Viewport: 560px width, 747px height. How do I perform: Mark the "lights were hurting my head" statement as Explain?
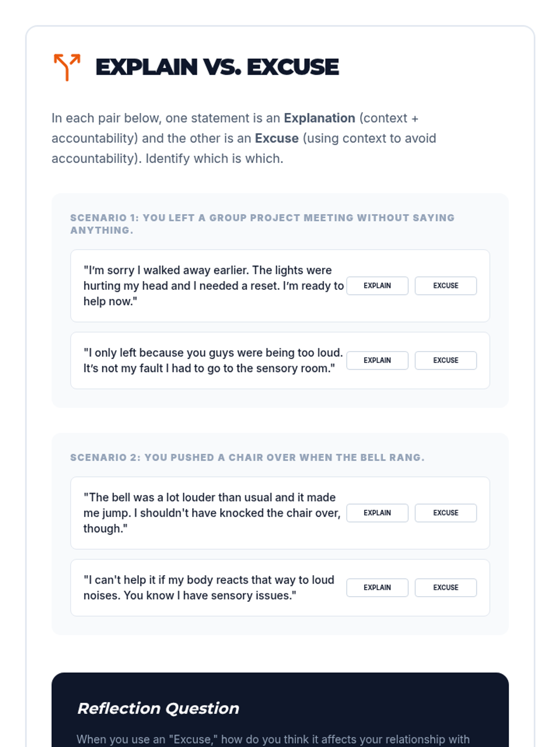pos(377,286)
